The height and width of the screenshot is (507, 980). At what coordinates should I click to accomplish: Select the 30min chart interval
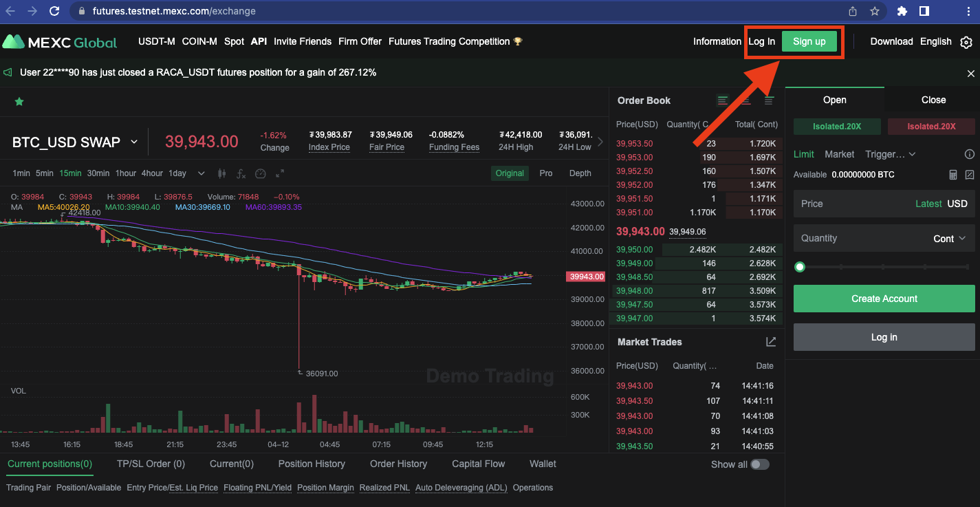(98, 173)
